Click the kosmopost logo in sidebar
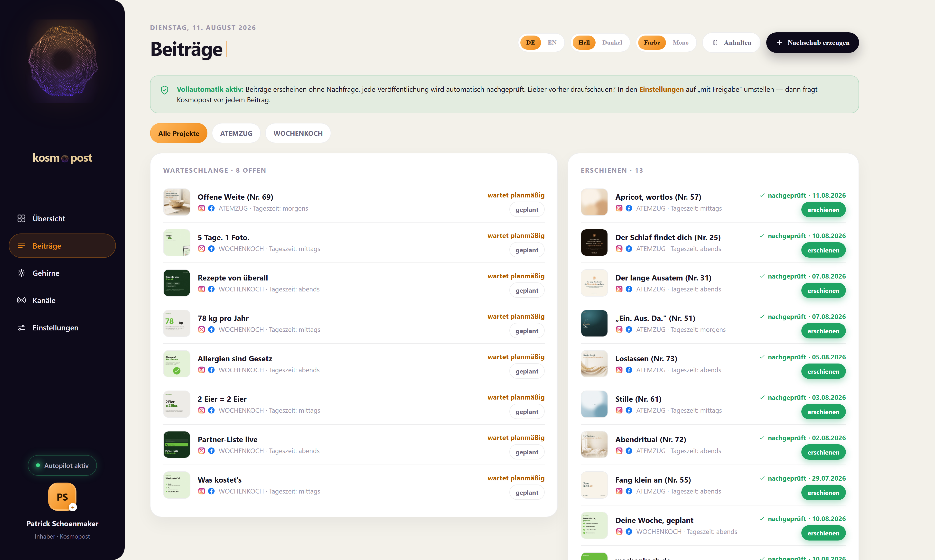Image resolution: width=935 pixels, height=560 pixels. pyautogui.click(x=62, y=158)
